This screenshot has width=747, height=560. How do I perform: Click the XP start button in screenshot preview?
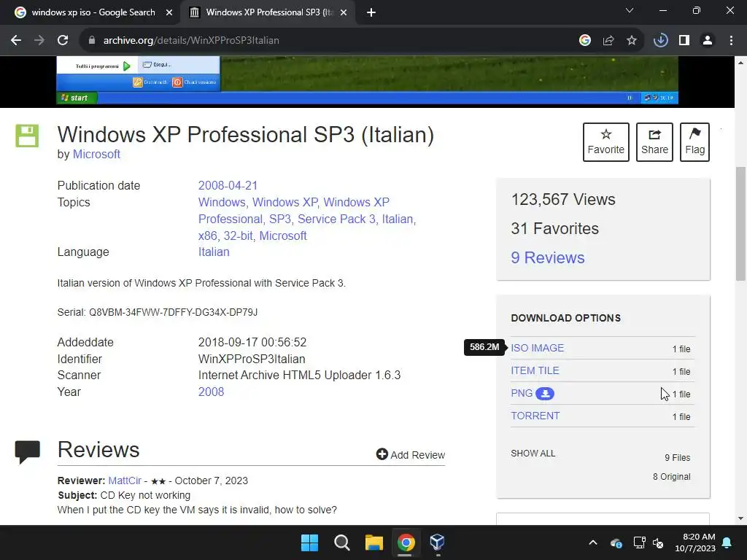[x=77, y=98]
